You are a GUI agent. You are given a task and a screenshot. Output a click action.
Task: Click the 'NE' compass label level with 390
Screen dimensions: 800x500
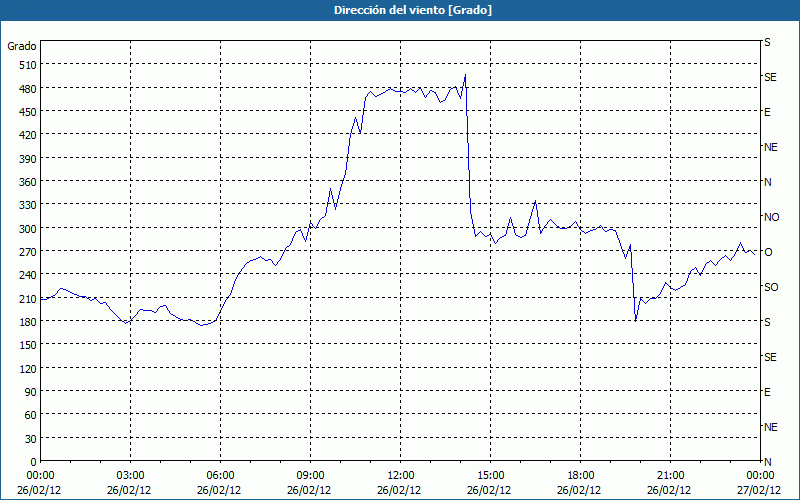point(771,147)
